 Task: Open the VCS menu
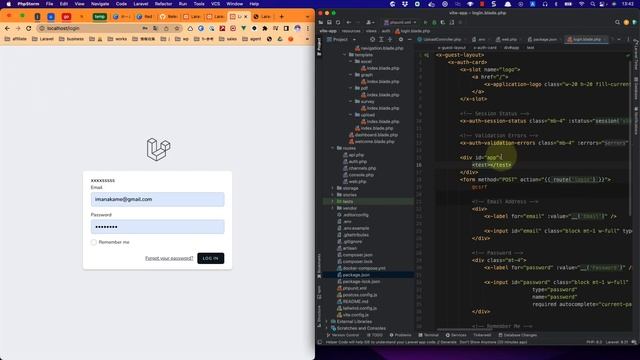click(216, 4)
